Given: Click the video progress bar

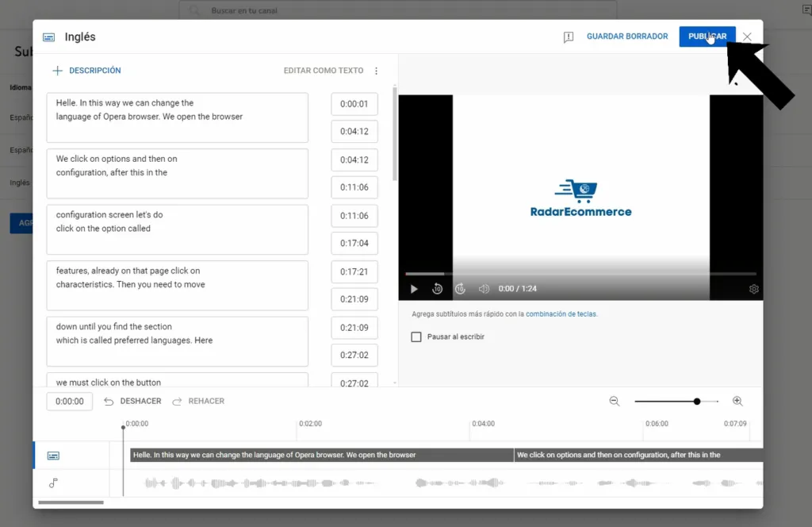Looking at the screenshot, I should 580,274.
